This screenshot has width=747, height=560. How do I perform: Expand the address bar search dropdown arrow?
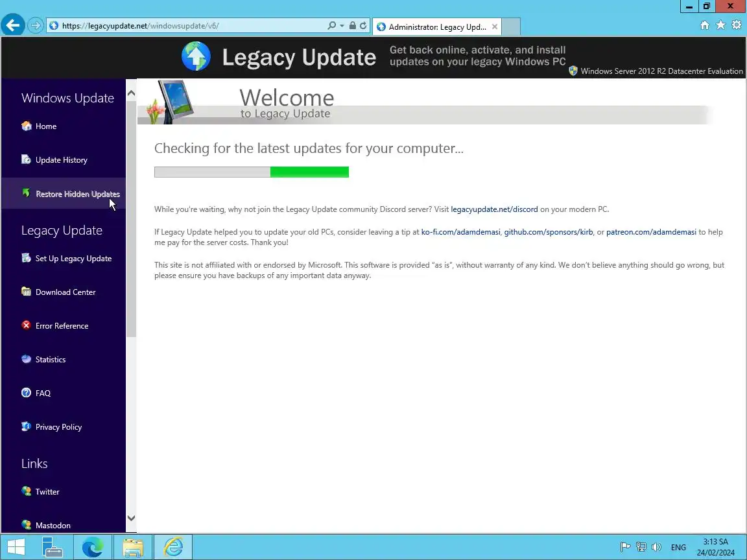(342, 26)
